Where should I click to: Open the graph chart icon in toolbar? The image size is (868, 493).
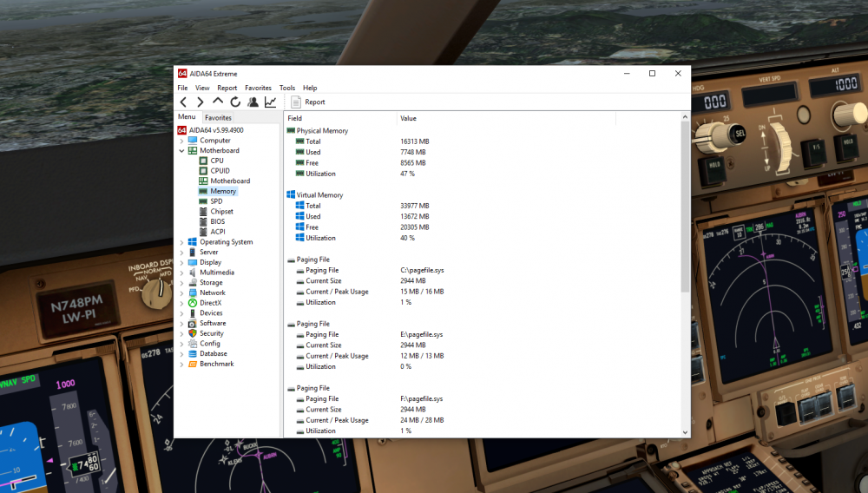click(x=270, y=102)
